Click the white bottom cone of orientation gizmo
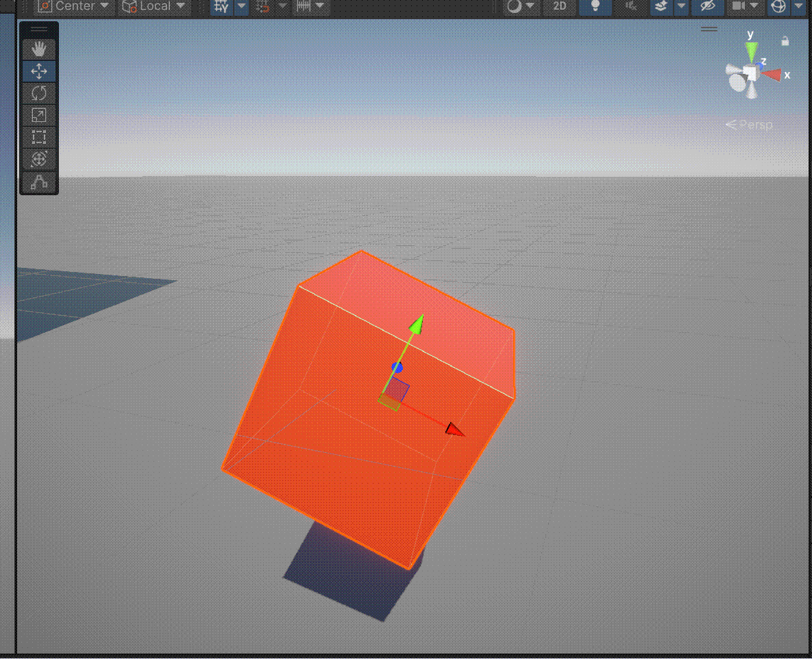 pos(752,91)
